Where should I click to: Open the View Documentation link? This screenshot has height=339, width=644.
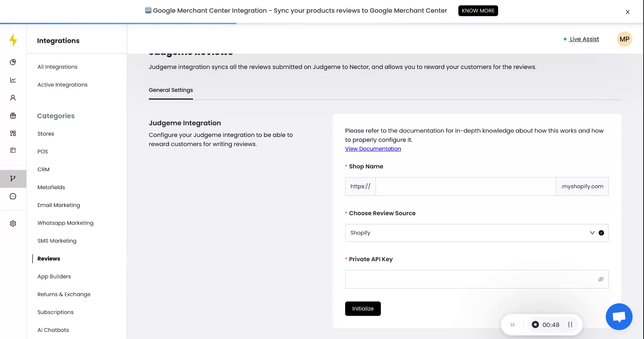coord(373,149)
